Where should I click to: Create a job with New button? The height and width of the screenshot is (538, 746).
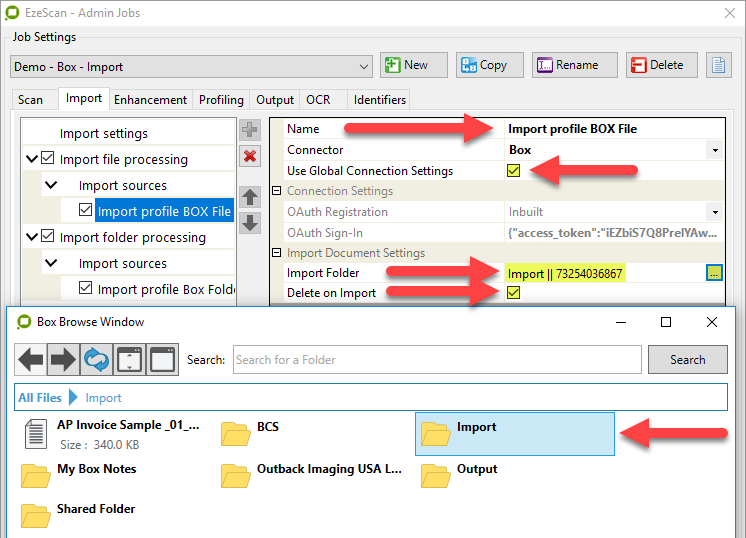tap(413, 65)
